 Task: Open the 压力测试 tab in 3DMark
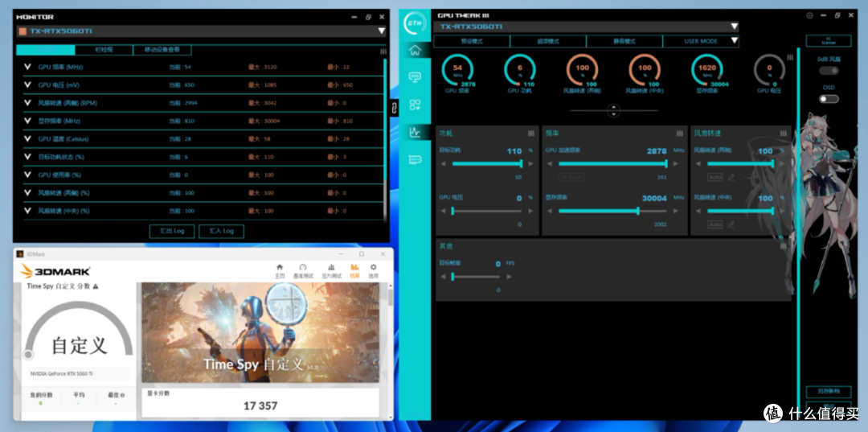pos(331,271)
